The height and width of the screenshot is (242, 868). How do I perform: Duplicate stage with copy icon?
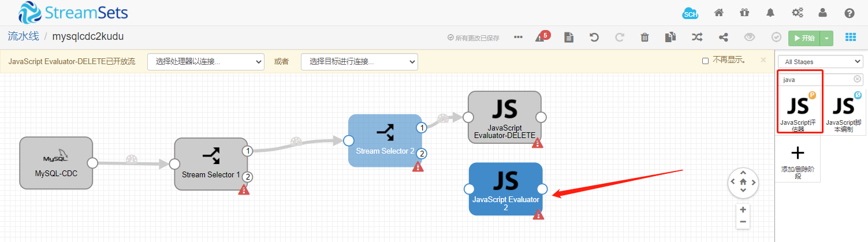(x=670, y=38)
